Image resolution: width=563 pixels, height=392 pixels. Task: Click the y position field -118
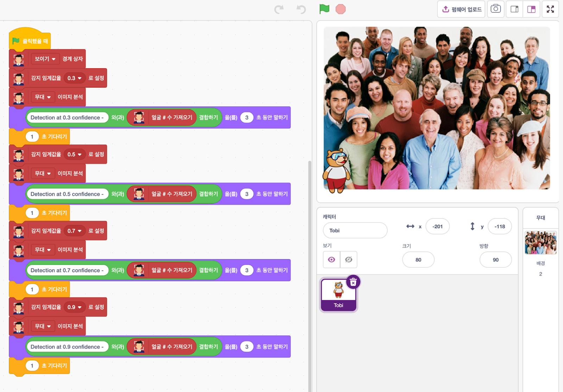click(500, 226)
